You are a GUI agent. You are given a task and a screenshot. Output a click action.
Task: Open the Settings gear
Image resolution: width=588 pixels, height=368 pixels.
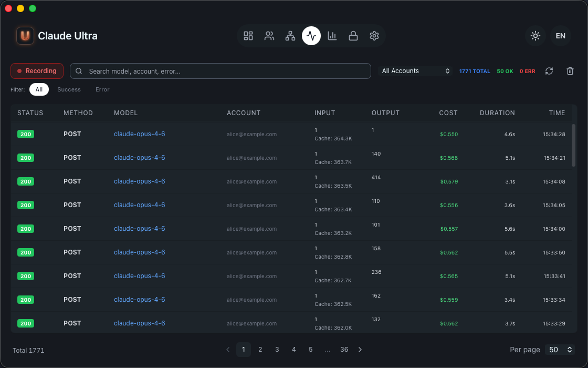tap(374, 36)
